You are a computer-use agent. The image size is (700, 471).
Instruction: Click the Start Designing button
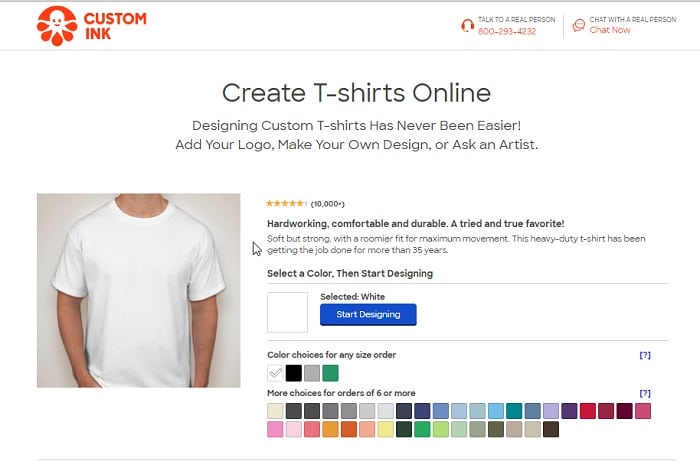pos(368,314)
